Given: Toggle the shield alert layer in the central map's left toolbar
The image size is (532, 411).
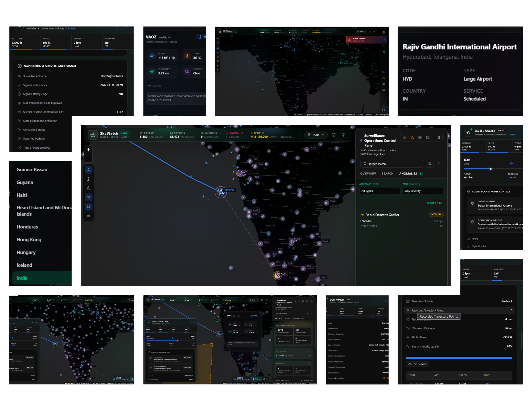Looking at the screenshot, I should point(89,188).
